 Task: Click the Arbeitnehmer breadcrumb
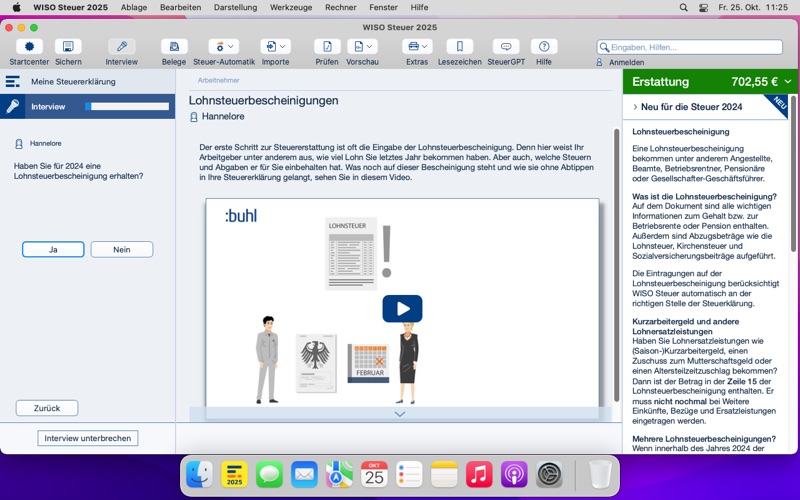click(x=218, y=80)
